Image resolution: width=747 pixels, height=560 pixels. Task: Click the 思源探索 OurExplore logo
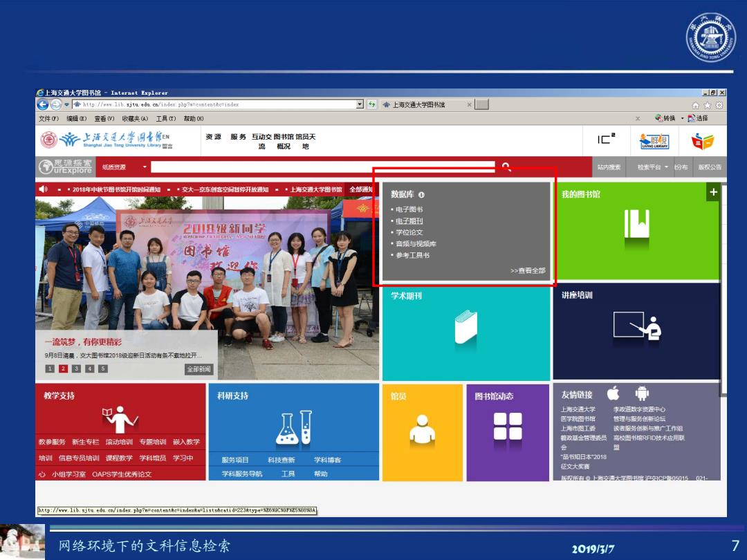pyautogui.click(x=65, y=167)
